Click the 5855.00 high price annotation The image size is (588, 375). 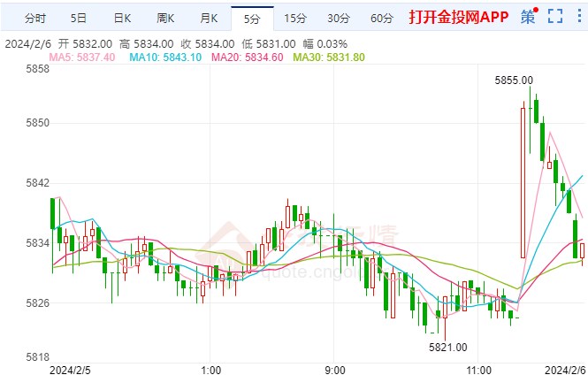(x=514, y=80)
